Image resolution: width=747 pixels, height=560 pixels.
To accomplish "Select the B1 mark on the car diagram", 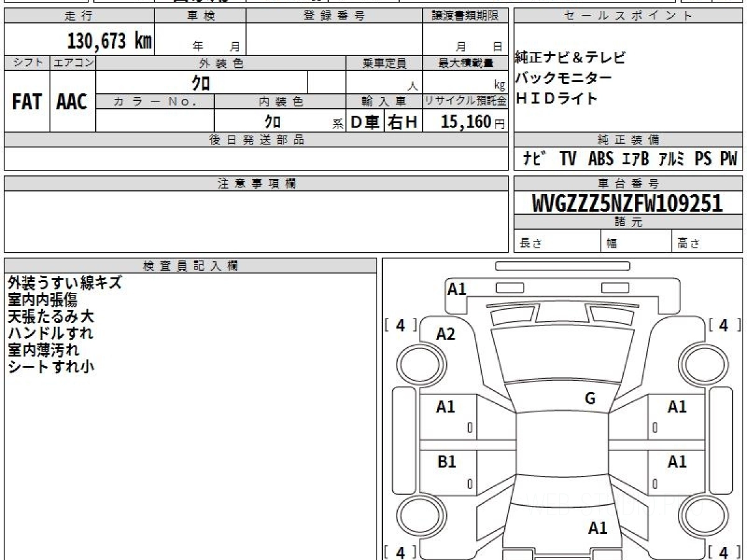I will [x=446, y=462].
